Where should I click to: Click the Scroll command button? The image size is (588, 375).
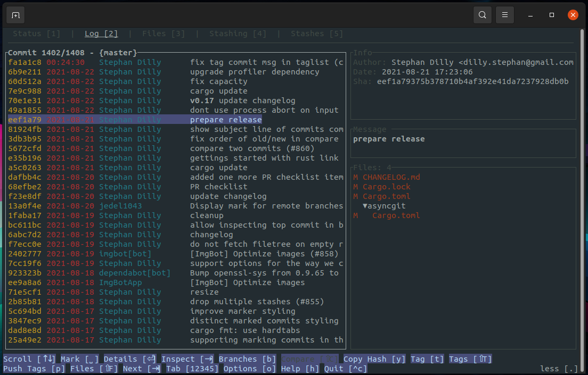pos(29,359)
